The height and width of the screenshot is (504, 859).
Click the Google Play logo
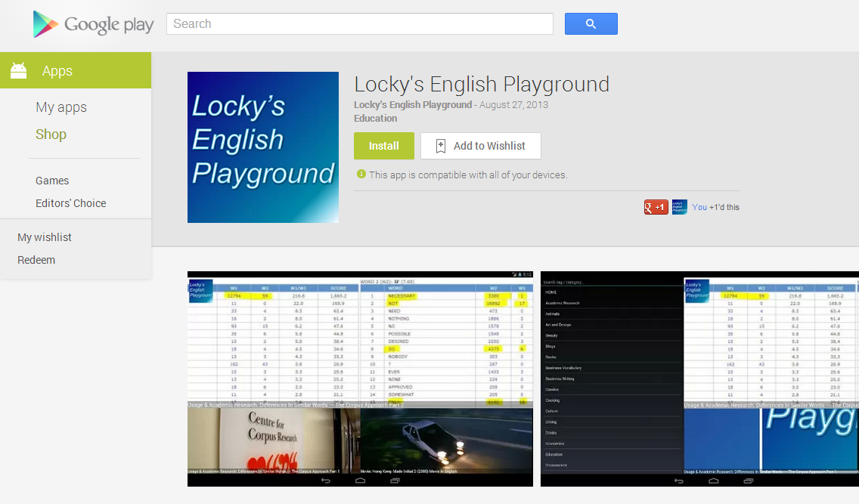(x=93, y=24)
